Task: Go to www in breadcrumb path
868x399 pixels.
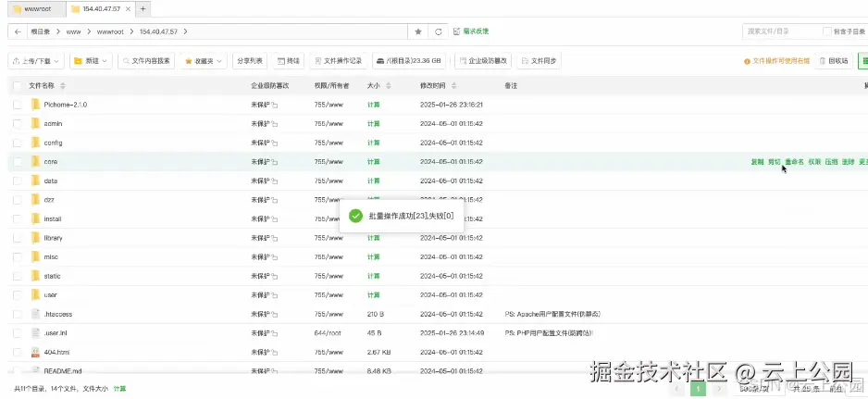Action: 74,31
